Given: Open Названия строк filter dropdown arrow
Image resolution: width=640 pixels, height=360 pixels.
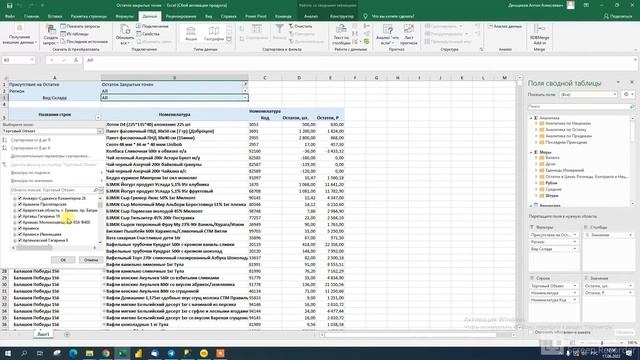Looking at the screenshot, I should [98, 118].
